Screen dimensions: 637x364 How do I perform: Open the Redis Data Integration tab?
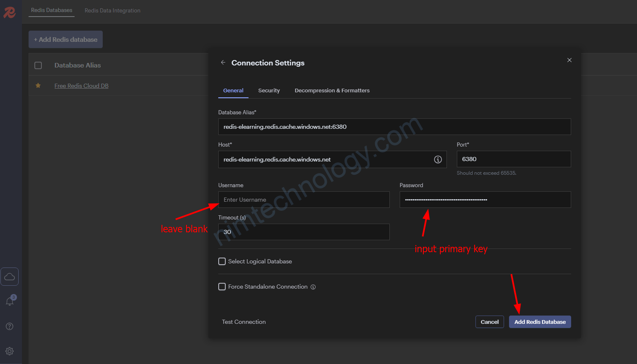point(112,11)
